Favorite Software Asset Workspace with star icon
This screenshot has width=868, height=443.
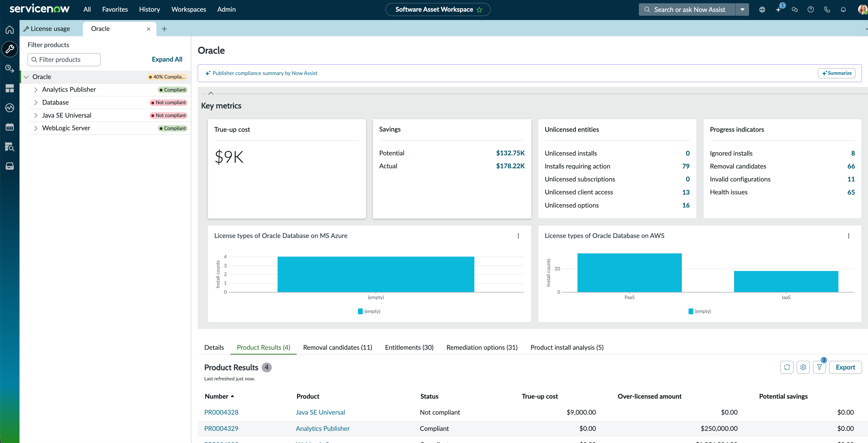[x=479, y=10]
